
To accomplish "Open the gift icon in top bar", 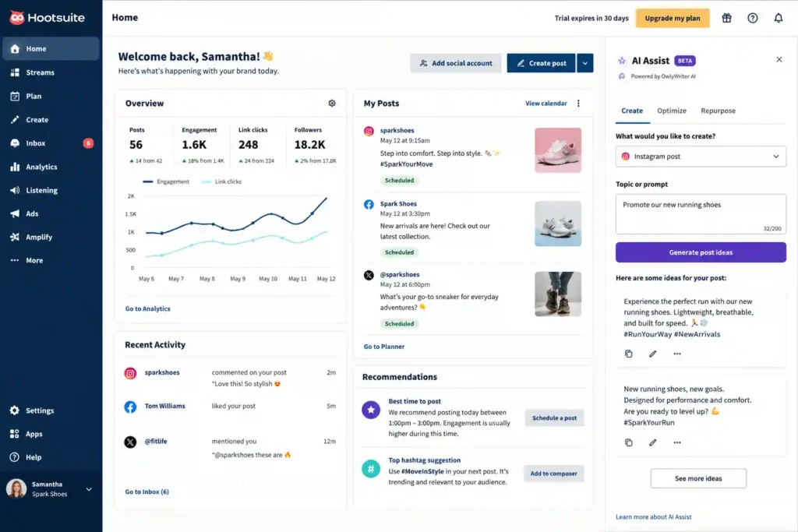I will [x=727, y=18].
